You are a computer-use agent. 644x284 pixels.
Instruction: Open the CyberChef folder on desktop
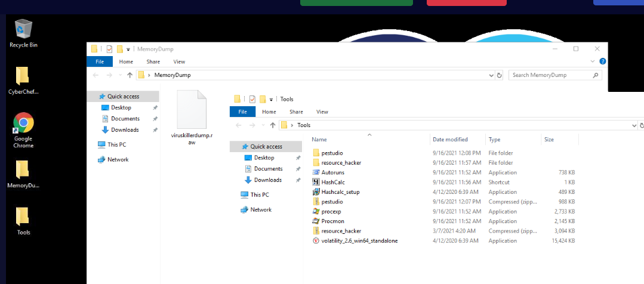click(23, 81)
